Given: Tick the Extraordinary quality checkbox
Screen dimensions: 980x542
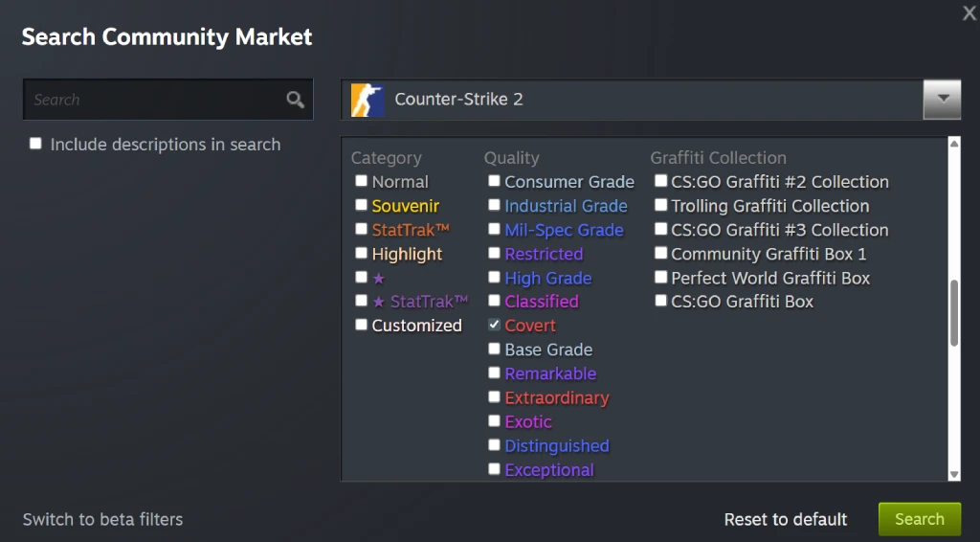Looking at the screenshot, I should (495, 397).
